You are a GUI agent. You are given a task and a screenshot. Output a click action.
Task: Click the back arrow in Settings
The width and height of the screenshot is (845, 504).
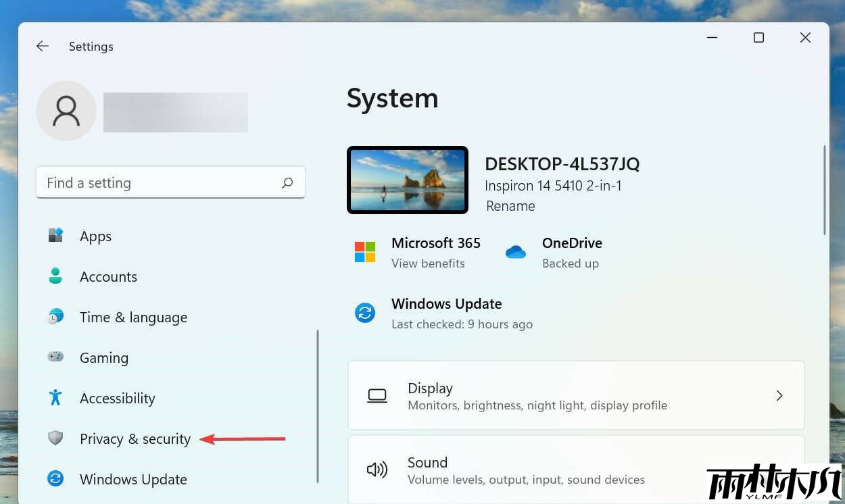[x=42, y=46]
